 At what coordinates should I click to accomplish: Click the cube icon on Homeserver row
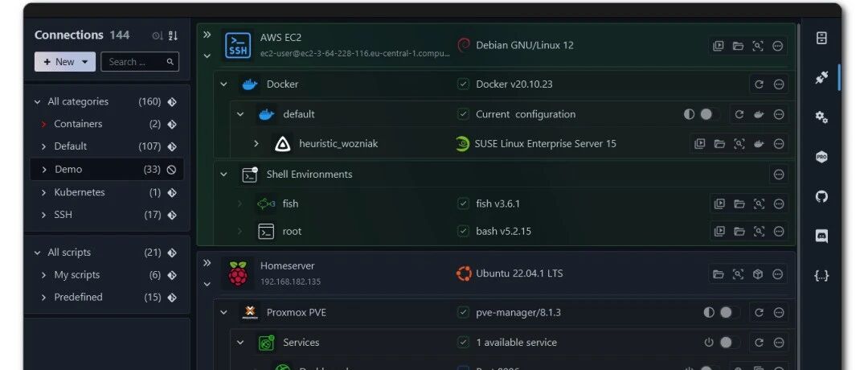758,274
